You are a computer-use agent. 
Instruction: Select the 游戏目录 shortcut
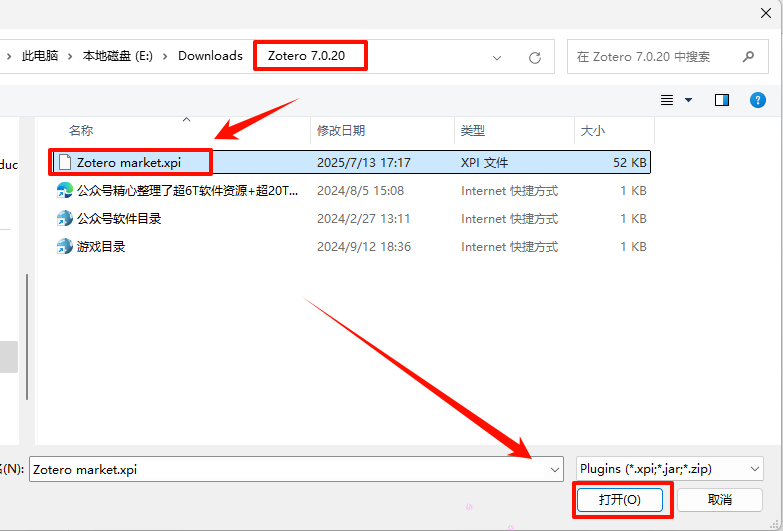click(x=101, y=246)
